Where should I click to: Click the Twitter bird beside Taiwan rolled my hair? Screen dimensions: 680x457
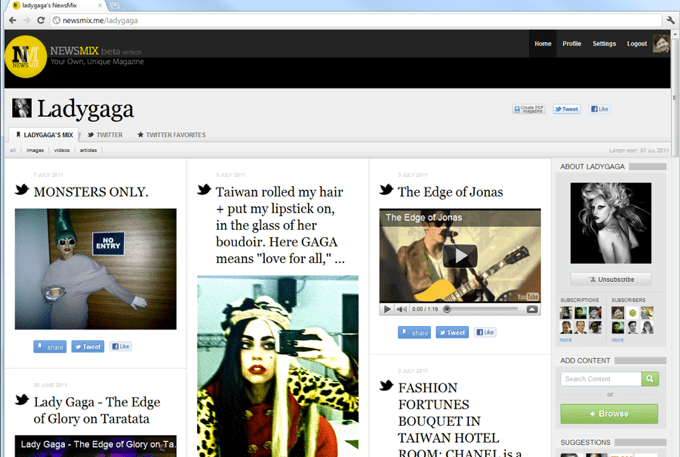tap(204, 189)
